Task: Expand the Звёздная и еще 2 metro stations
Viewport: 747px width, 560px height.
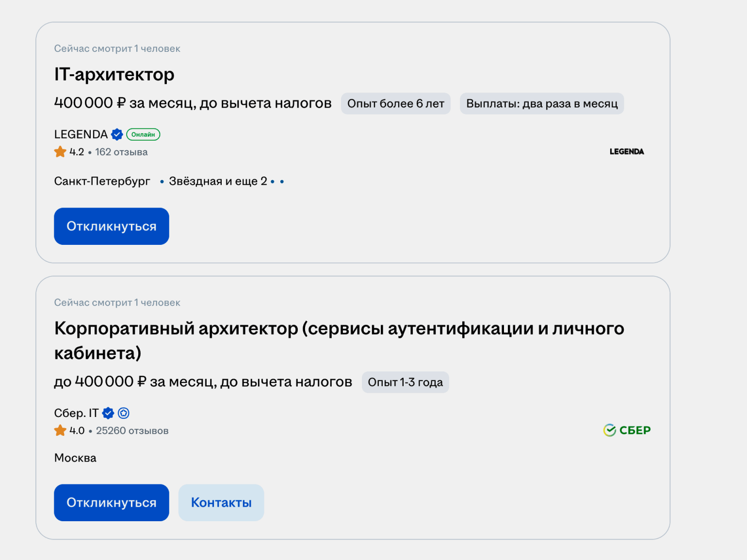Action: tap(218, 181)
